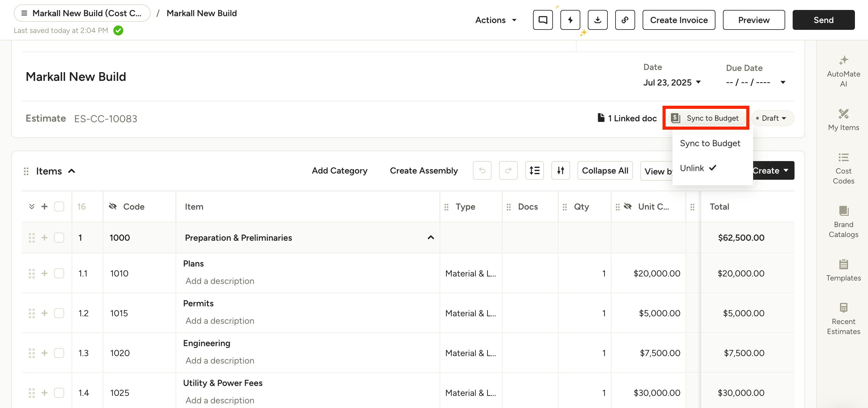The image size is (868, 408).
Task: Open the Actions dropdown menu
Action: [495, 20]
